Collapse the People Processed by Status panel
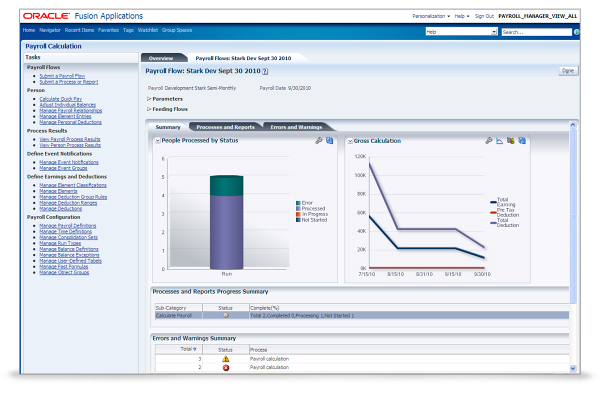 coord(158,141)
